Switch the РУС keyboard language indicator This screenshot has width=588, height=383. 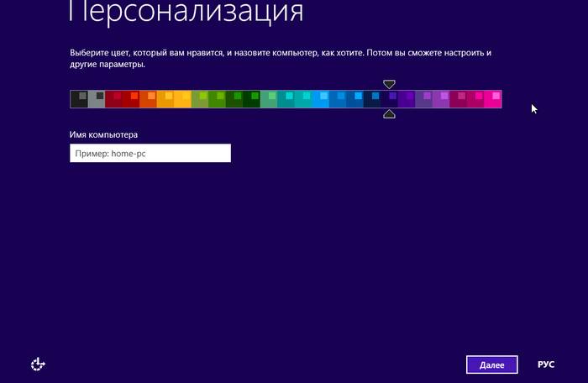pos(546,365)
